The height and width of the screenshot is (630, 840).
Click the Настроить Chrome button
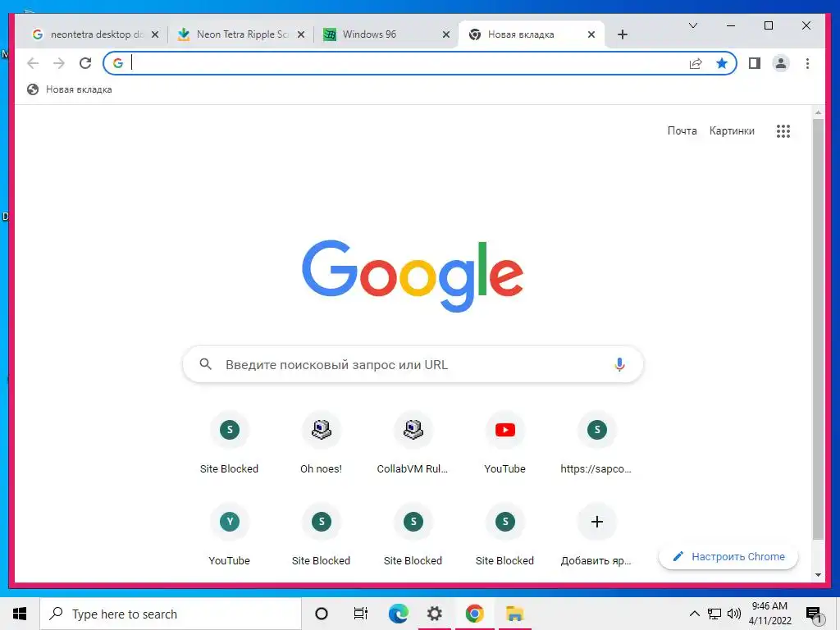728,557
